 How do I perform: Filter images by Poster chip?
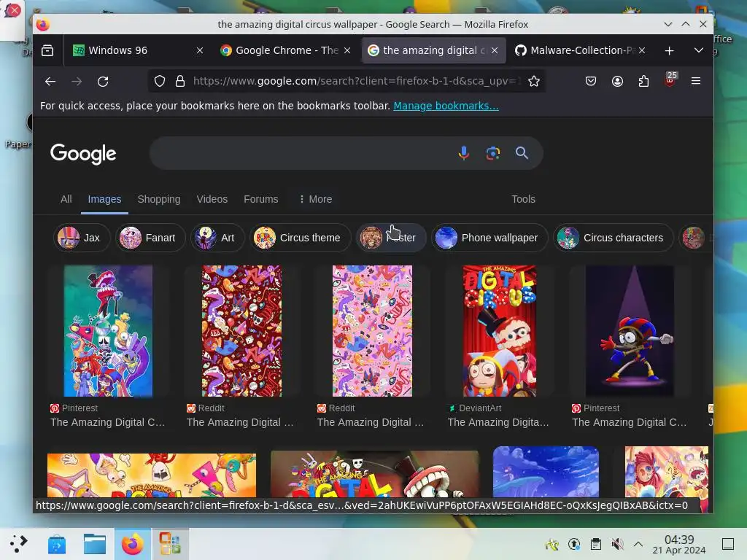(391, 238)
